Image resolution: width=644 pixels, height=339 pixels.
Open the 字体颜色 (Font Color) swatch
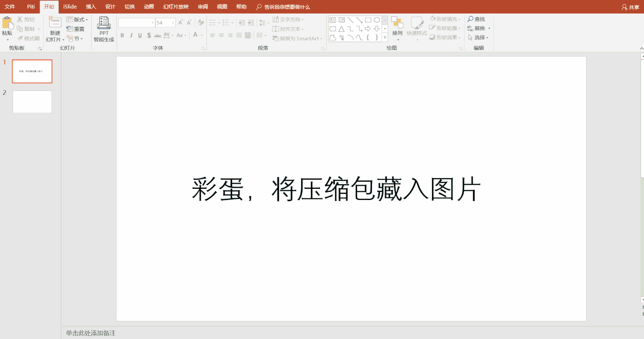[195, 35]
